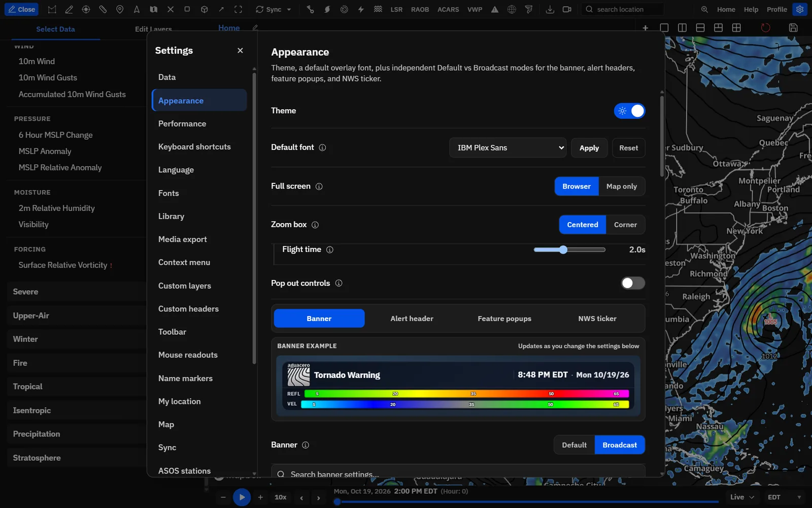The width and height of the screenshot is (812, 508).
Task: Toggle the Theme light/dark switch
Action: (629, 111)
